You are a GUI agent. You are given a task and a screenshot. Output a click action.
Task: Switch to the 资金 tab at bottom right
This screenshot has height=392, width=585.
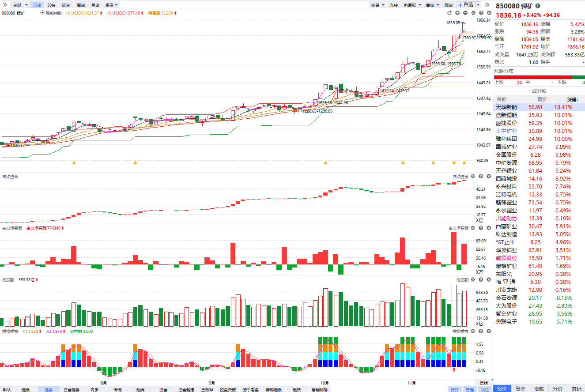click(521, 388)
